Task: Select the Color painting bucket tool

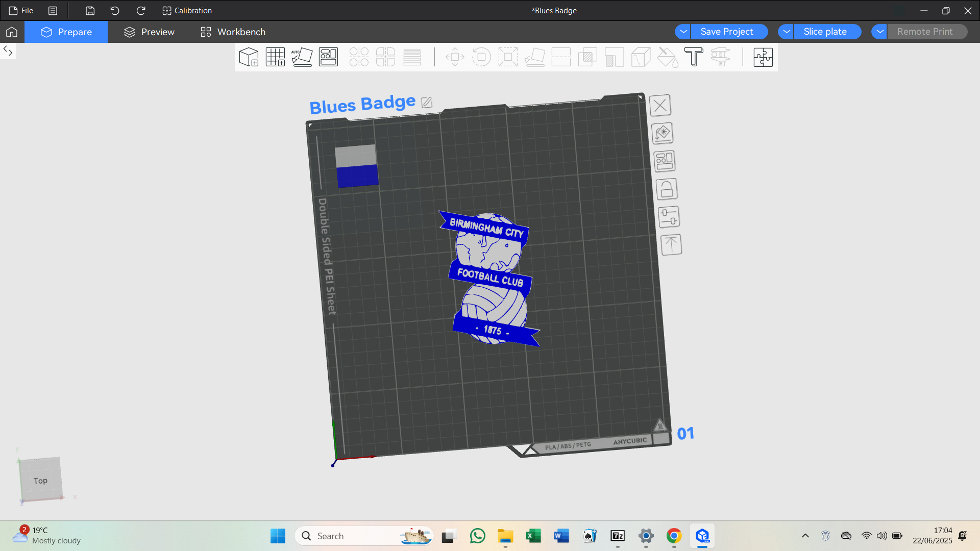Action: 667,57
